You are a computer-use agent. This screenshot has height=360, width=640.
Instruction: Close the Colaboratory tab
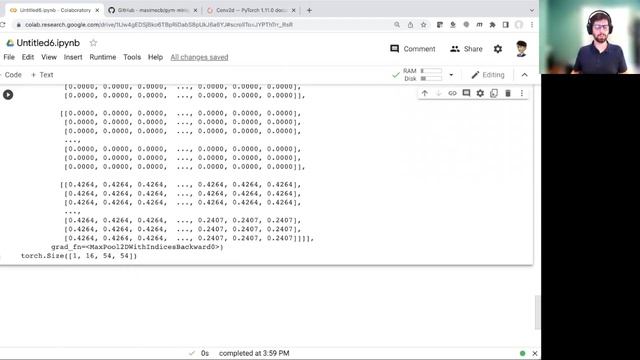tap(97, 10)
